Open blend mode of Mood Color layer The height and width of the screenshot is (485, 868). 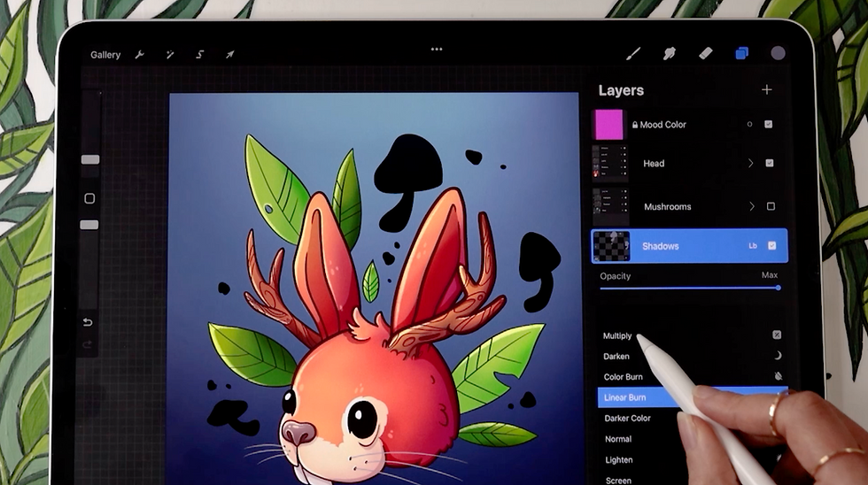(749, 125)
